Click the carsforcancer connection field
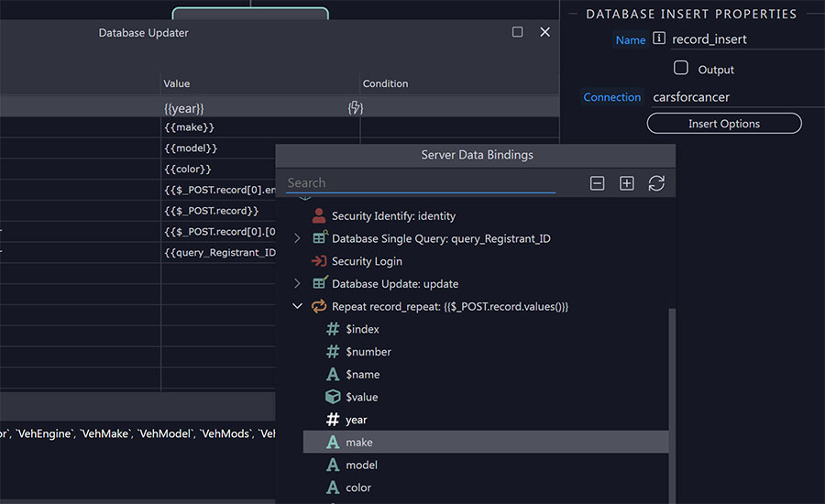The image size is (825, 504). [x=738, y=97]
